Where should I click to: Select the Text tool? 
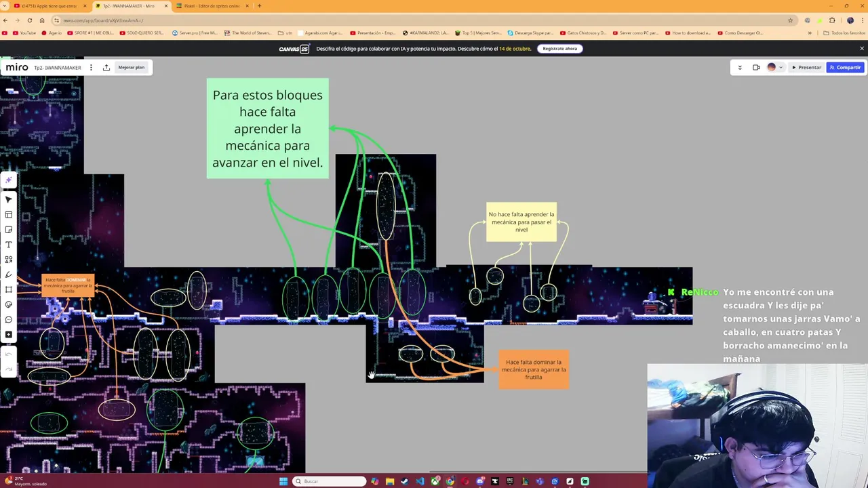tap(8, 245)
